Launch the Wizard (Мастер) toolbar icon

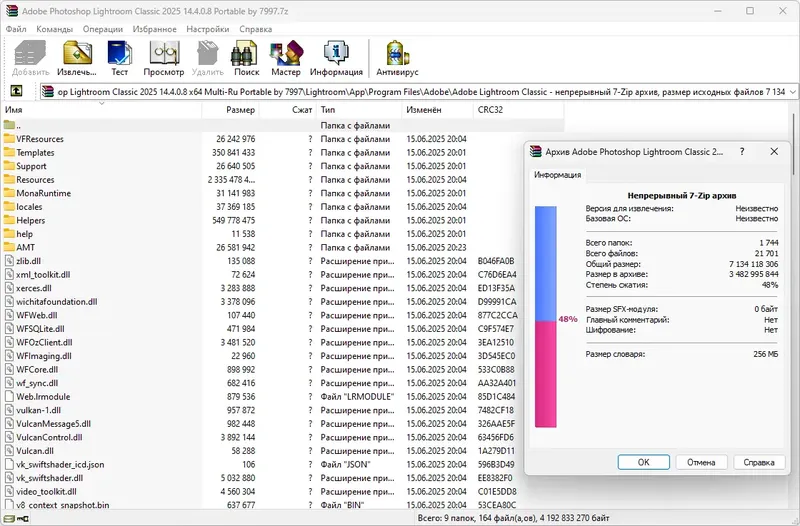click(x=286, y=53)
